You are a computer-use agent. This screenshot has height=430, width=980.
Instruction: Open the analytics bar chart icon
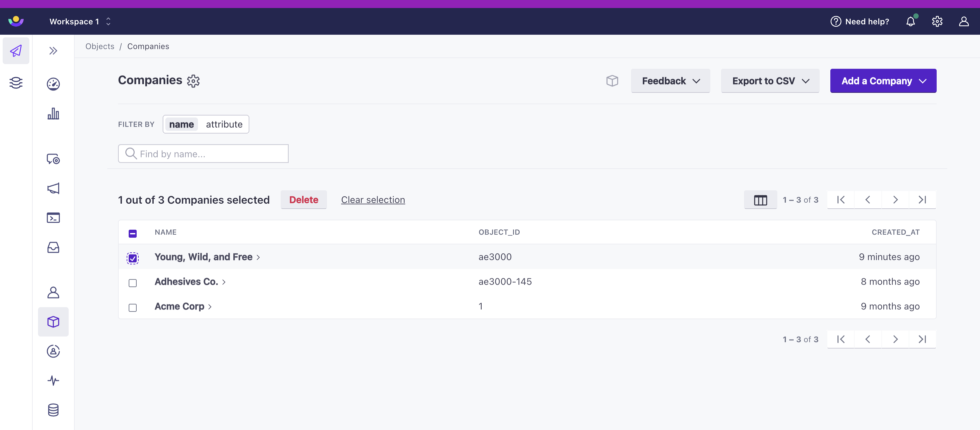tap(53, 114)
